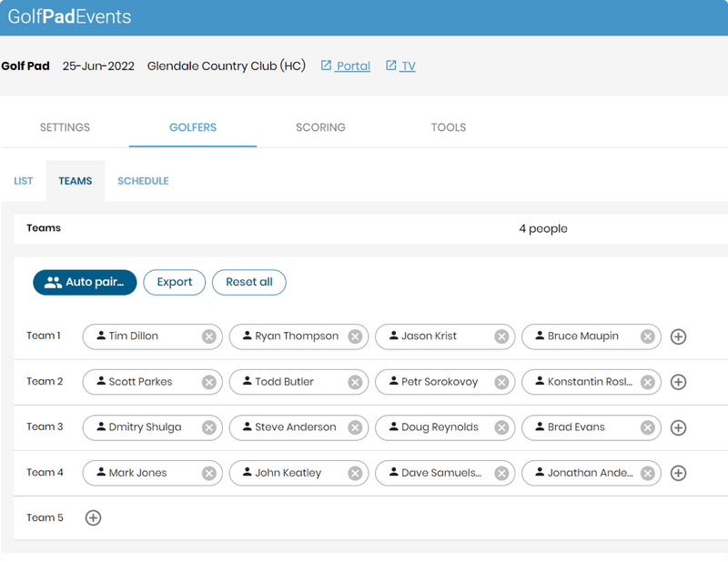
Task: Click the GolfPadEvents logo
Action: tap(70, 16)
